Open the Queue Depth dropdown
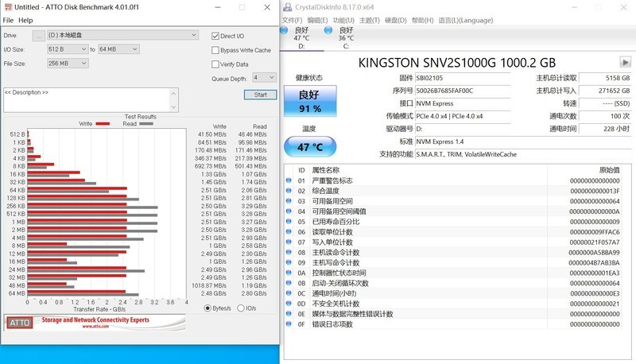Screen dimensions: 636x364 265,77
